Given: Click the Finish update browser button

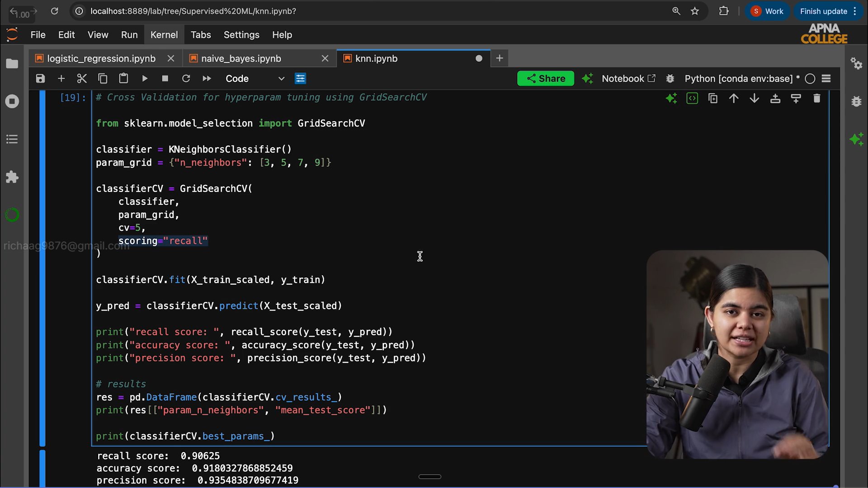Looking at the screenshot, I should tap(823, 11).
